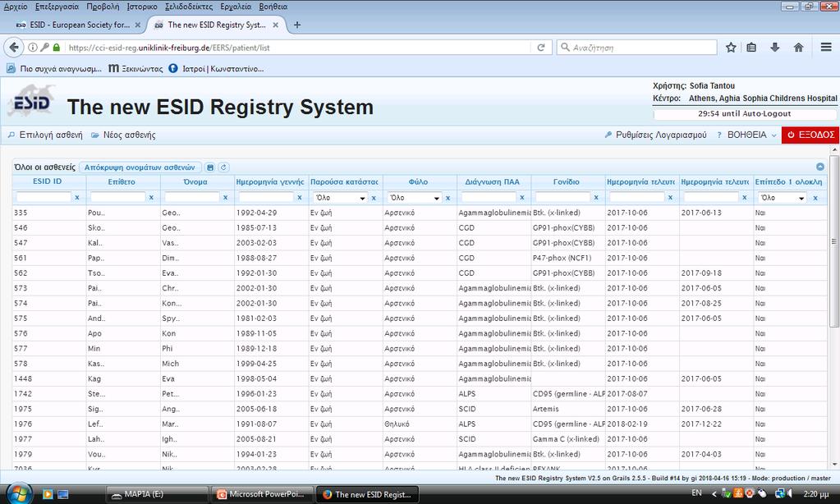Click the browser search box Αναζήτηση
Image resolution: width=840 pixels, height=504 pixels.
tap(637, 47)
